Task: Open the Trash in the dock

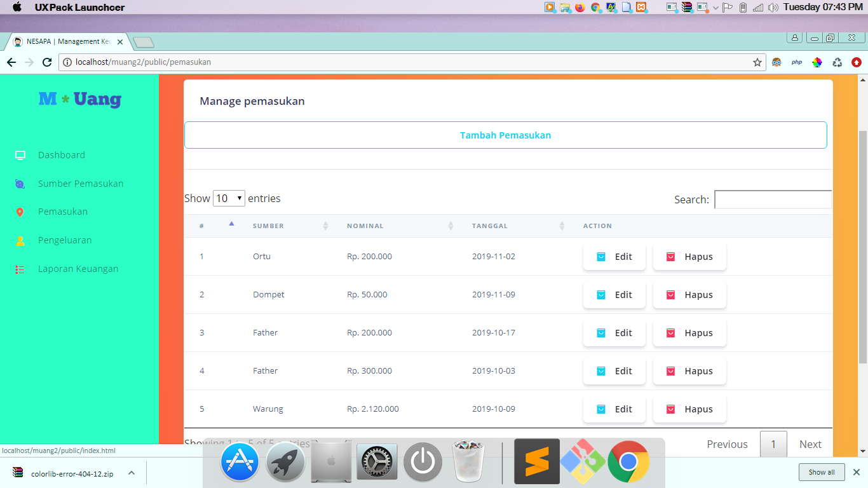Action: tap(469, 462)
